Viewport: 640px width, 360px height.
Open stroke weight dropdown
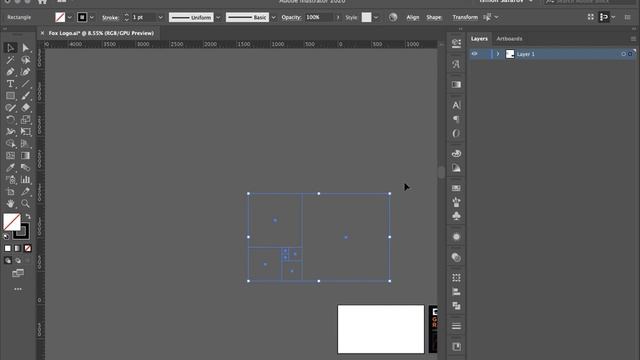(x=160, y=18)
